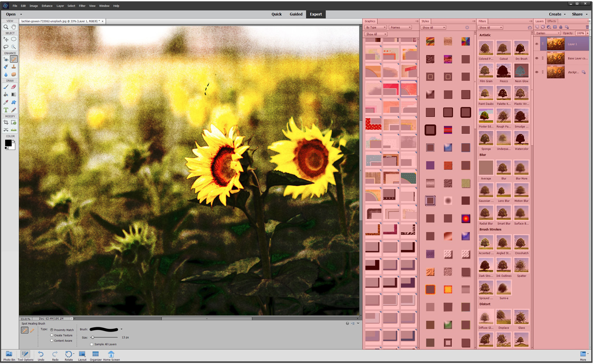Open the Filter menu

click(x=82, y=6)
